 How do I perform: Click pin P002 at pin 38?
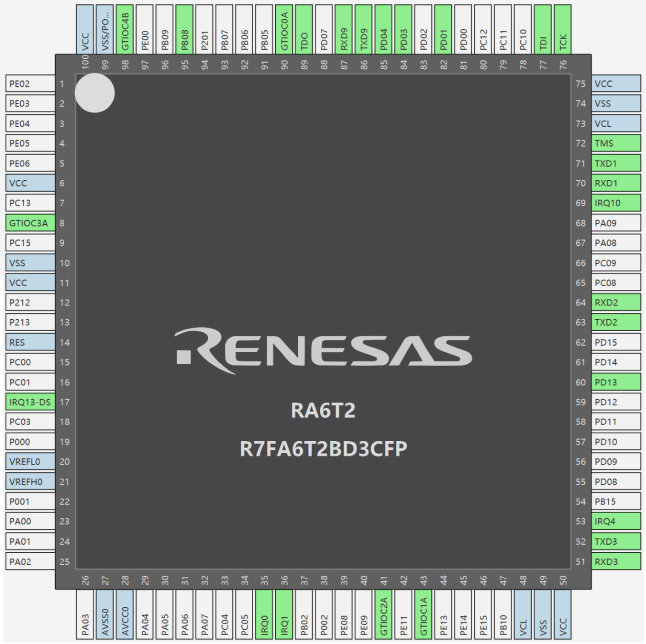(324, 614)
